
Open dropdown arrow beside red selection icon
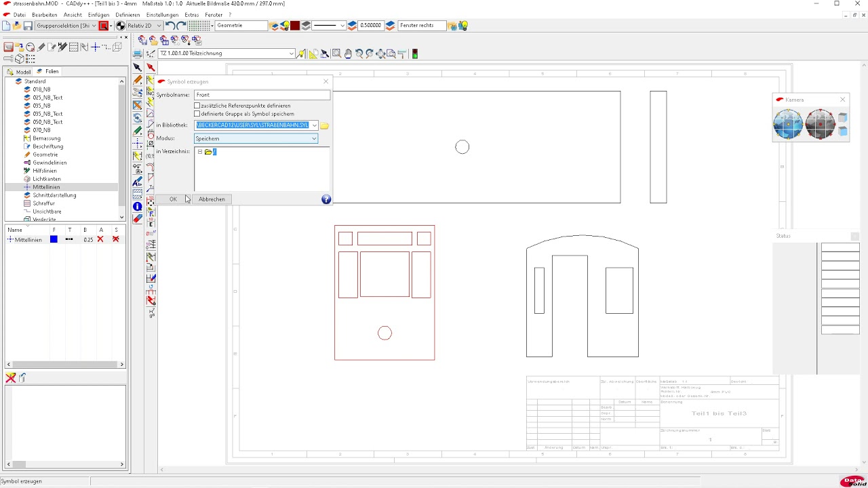(111, 26)
